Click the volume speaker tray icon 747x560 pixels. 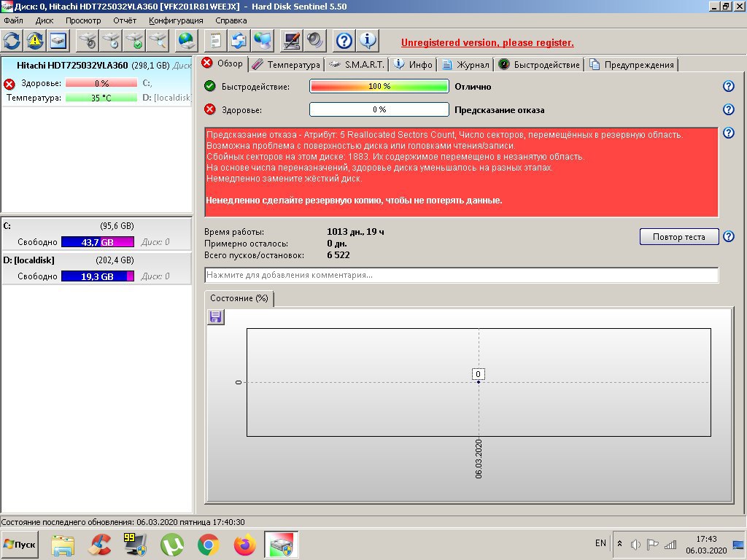[x=635, y=544]
